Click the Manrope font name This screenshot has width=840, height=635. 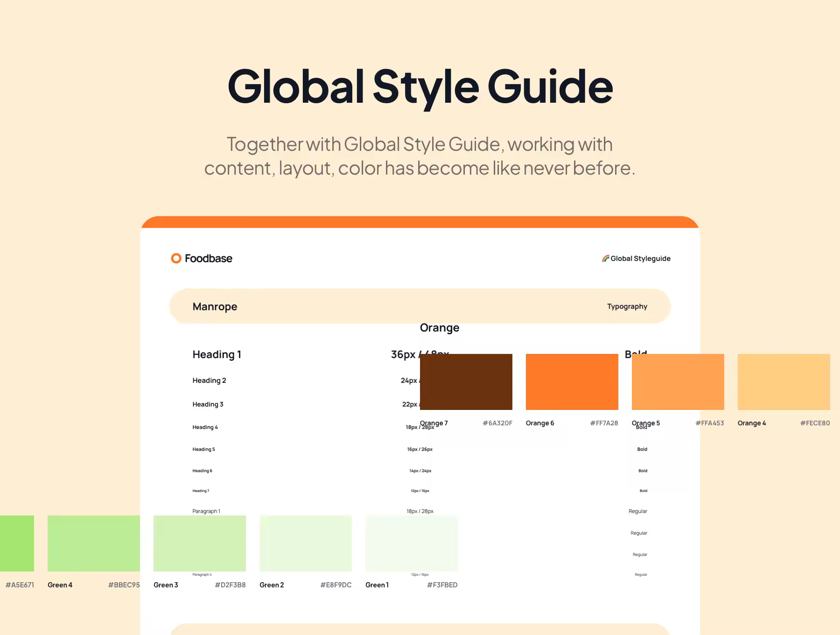point(215,307)
